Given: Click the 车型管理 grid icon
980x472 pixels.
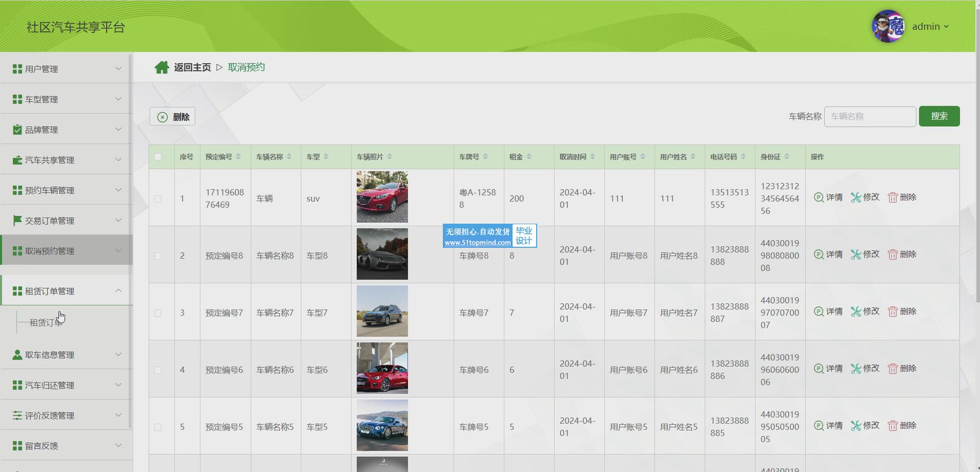Looking at the screenshot, I should click(x=17, y=99).
